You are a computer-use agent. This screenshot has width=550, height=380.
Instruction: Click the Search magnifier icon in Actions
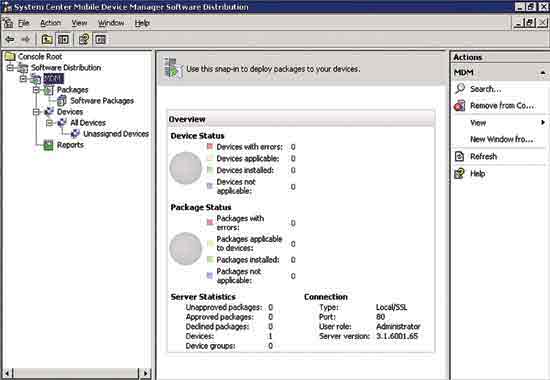point(460,89)
